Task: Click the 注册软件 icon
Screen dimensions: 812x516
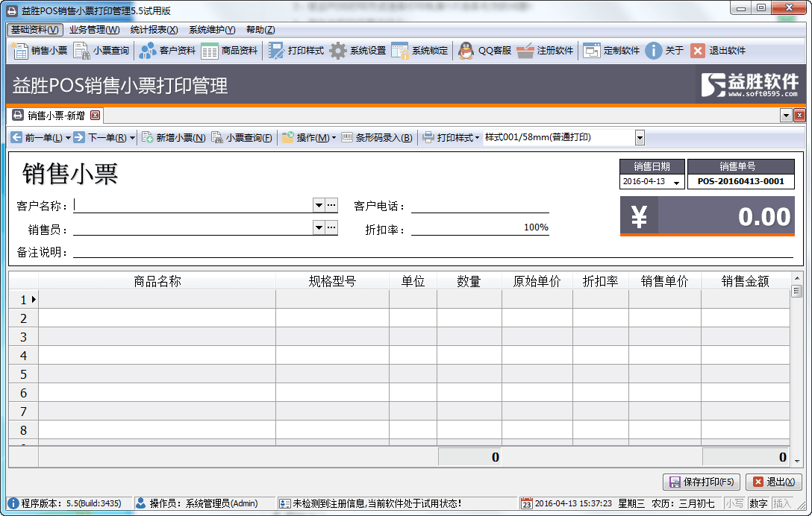Action: click(525, 51)
